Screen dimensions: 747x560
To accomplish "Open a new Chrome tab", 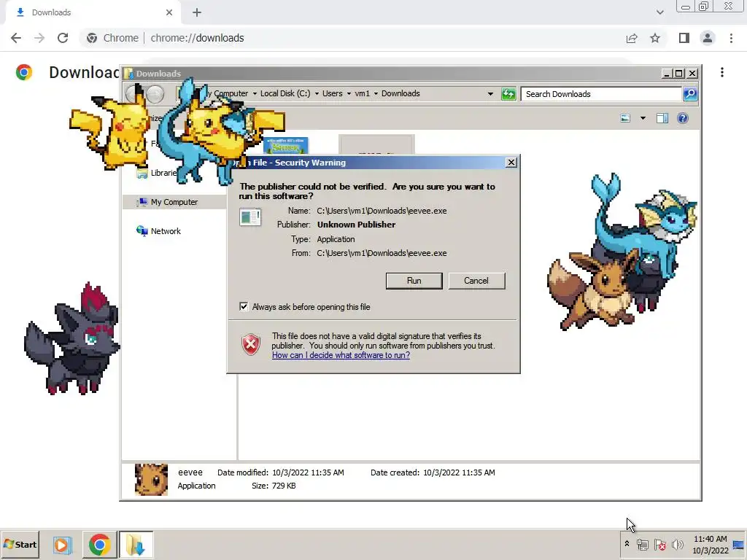I will click(x=197, y=12).
